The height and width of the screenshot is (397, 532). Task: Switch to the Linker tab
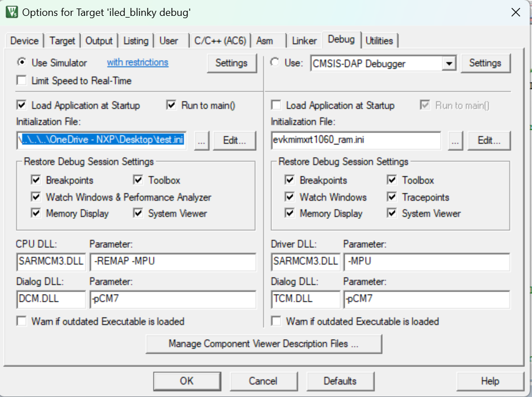coord(304,40)
